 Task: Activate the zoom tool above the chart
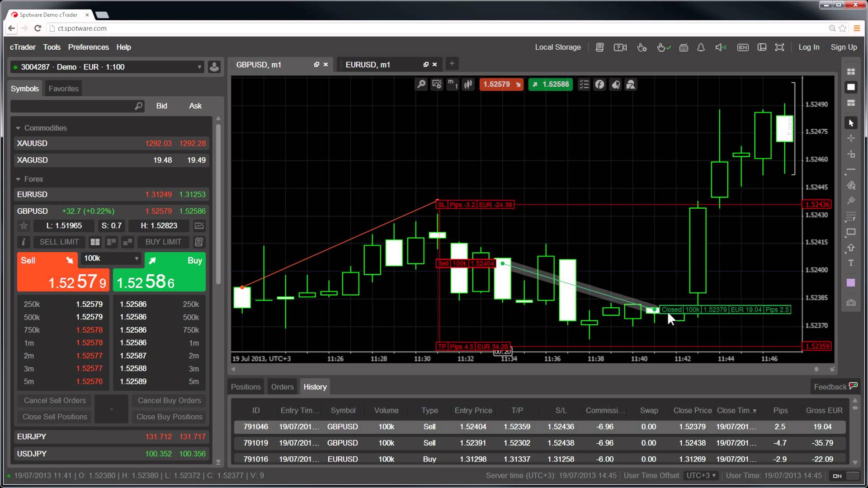(420, 84)
